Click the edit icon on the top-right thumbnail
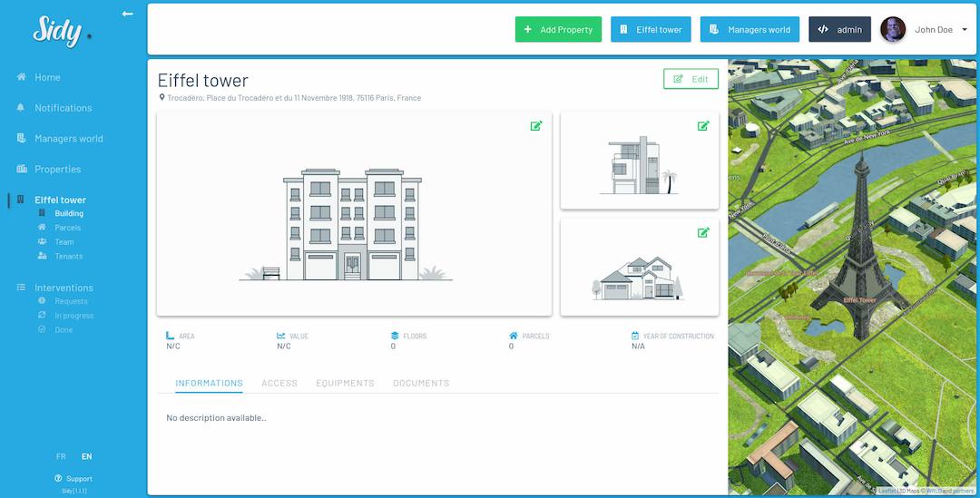The image size is (980, 498). pyautogui.click(x=703, y=126)
